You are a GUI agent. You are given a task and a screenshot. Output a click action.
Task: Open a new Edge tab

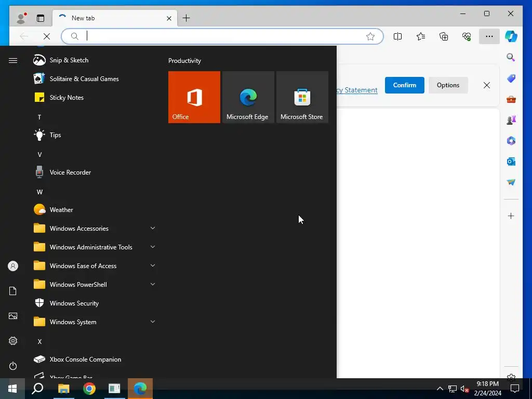(x=187, y=18)
